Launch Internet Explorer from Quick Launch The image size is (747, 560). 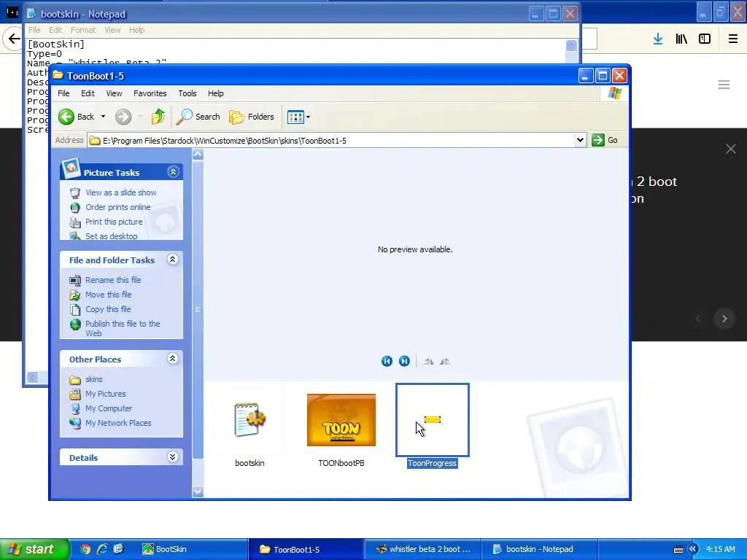tap(102, 549)
